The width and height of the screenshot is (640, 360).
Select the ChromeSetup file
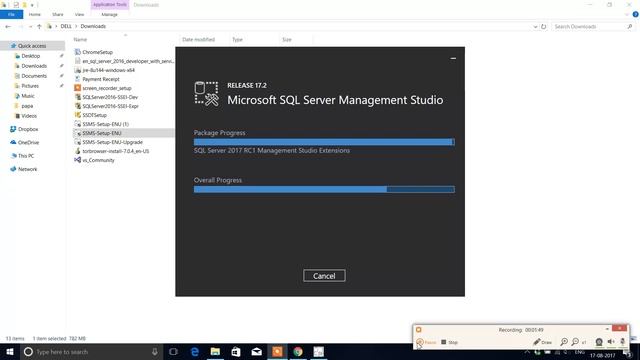point(97,52)
